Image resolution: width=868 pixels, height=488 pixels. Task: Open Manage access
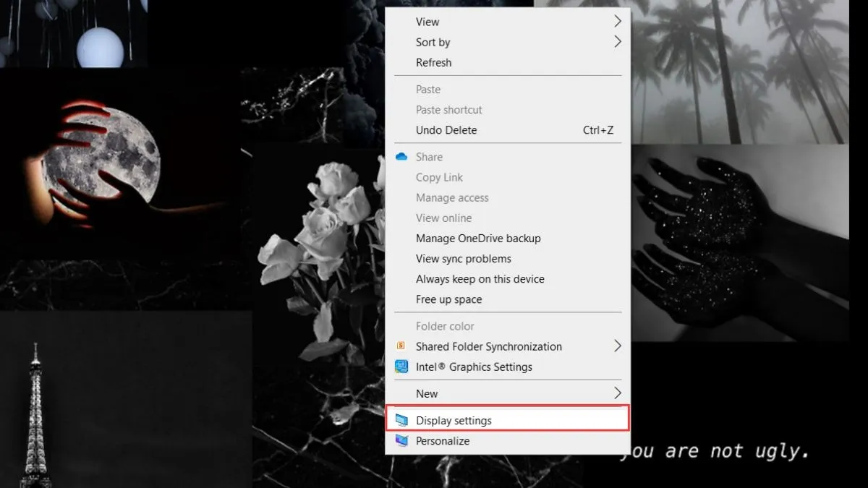click(451, 197)
